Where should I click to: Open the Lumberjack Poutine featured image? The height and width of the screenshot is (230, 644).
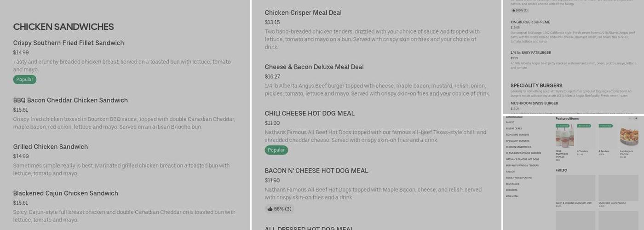click(629, 137)
